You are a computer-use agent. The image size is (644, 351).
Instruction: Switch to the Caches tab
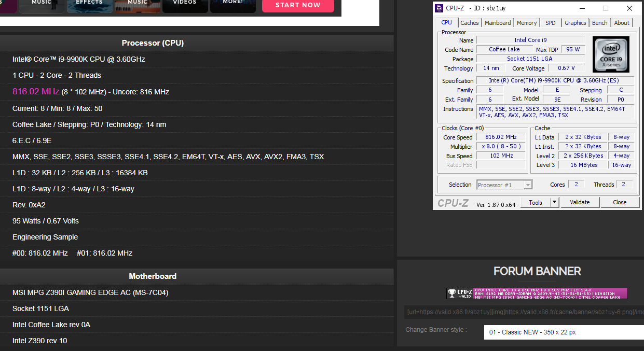(x=470, y=23)
